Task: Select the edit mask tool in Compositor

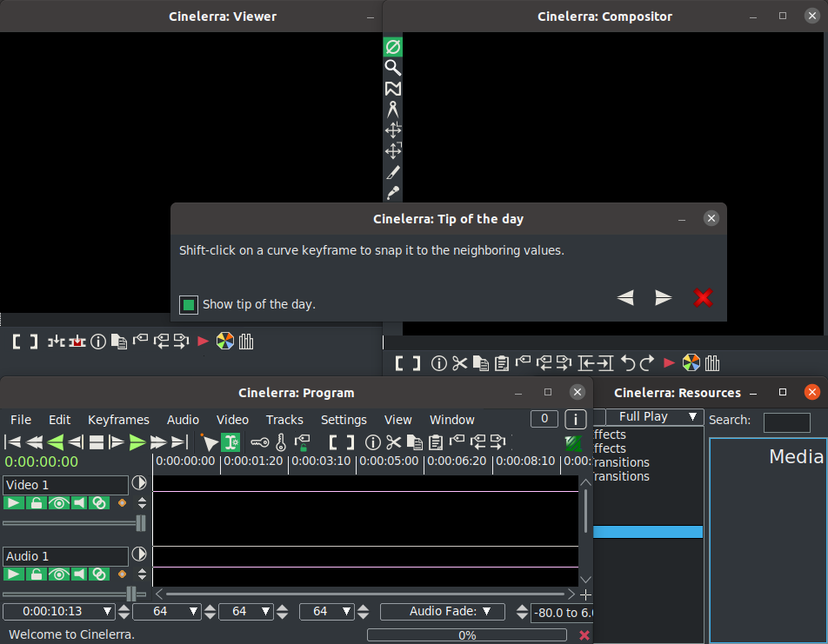Action: pyautogui.click(x=393, y=89)
